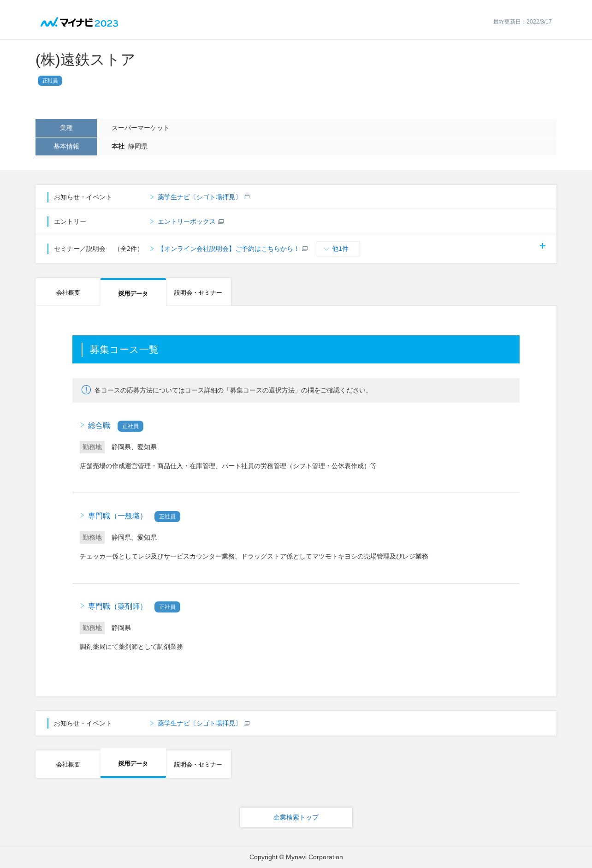Switch to top 会社概要 tab
Viewport: 592px width, 868px height.
(68, 292)
